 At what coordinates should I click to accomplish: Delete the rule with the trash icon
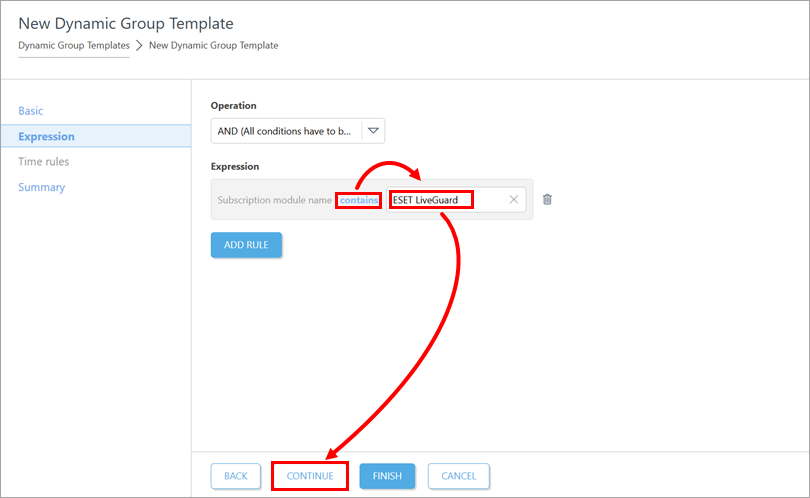547,200
